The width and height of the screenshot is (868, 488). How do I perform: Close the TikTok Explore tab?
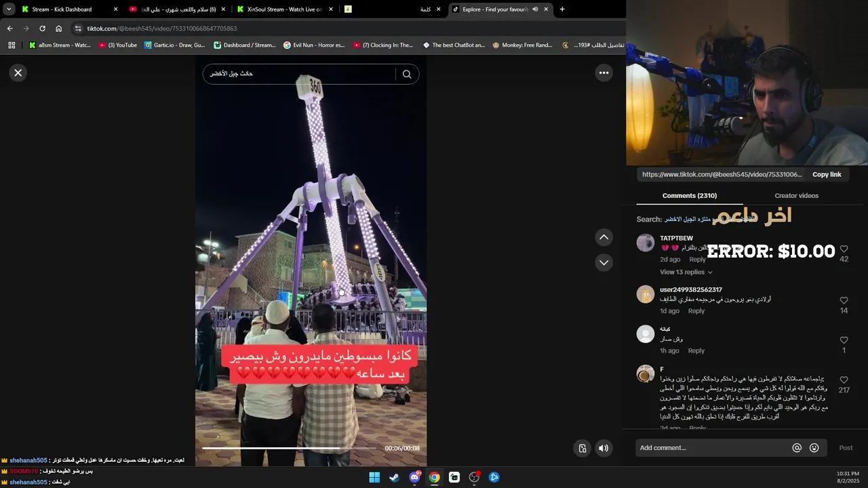pos(546,9)
